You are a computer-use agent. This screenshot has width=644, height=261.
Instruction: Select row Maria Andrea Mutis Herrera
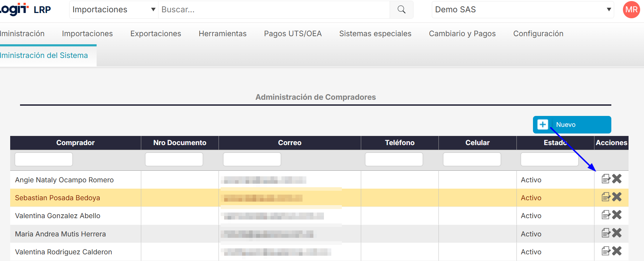tap(319, 234)
